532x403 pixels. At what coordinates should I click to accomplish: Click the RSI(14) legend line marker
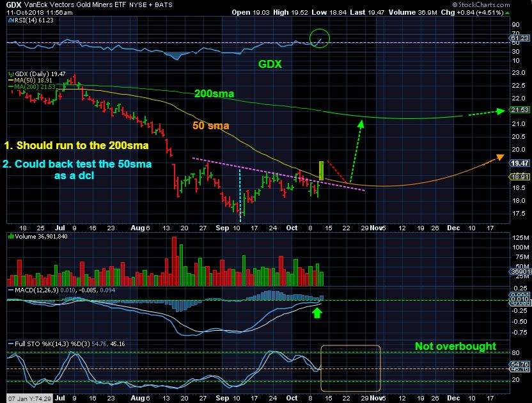click(11, 20)
